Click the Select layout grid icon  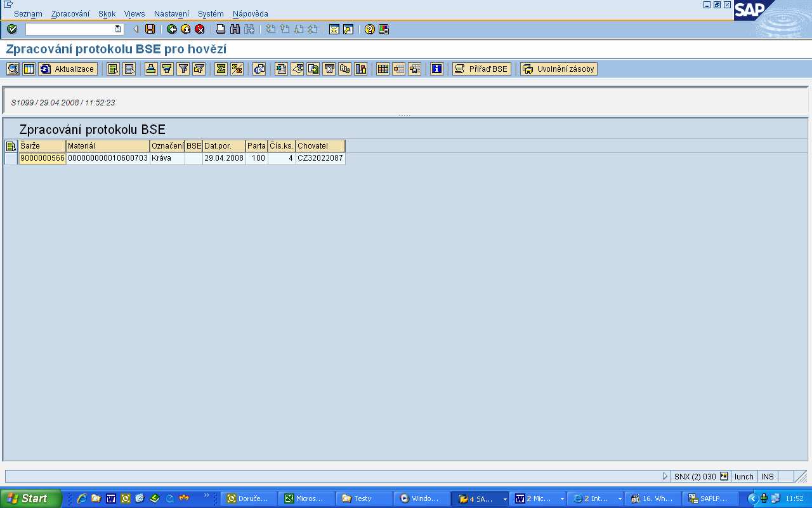[383, 69]
